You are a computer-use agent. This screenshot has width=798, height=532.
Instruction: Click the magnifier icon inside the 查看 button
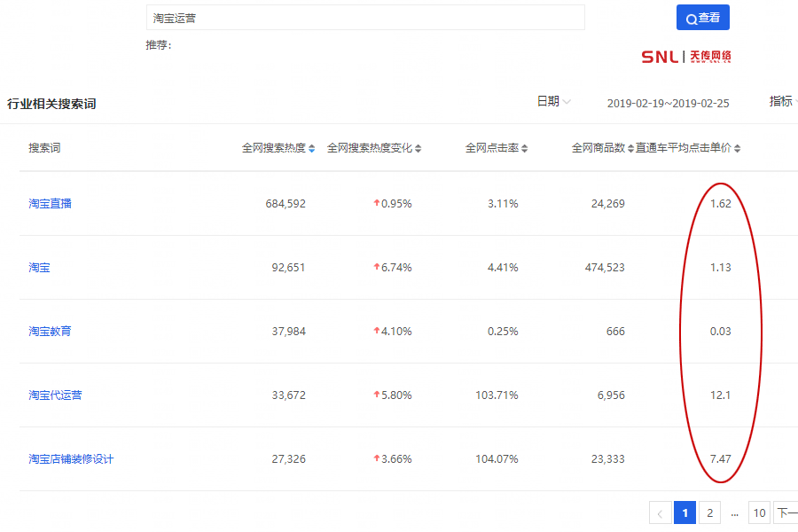point(691,18)
